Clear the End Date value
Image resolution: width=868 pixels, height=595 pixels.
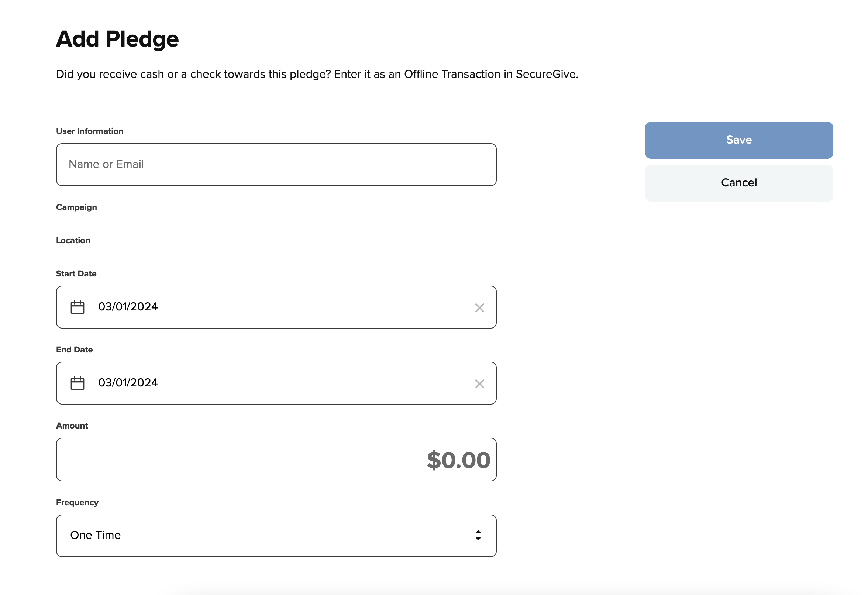(479, 384)
